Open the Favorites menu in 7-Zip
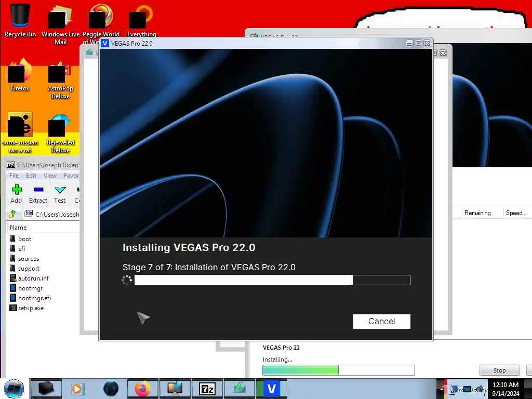532x399 pixels. [x=71, y=176]
